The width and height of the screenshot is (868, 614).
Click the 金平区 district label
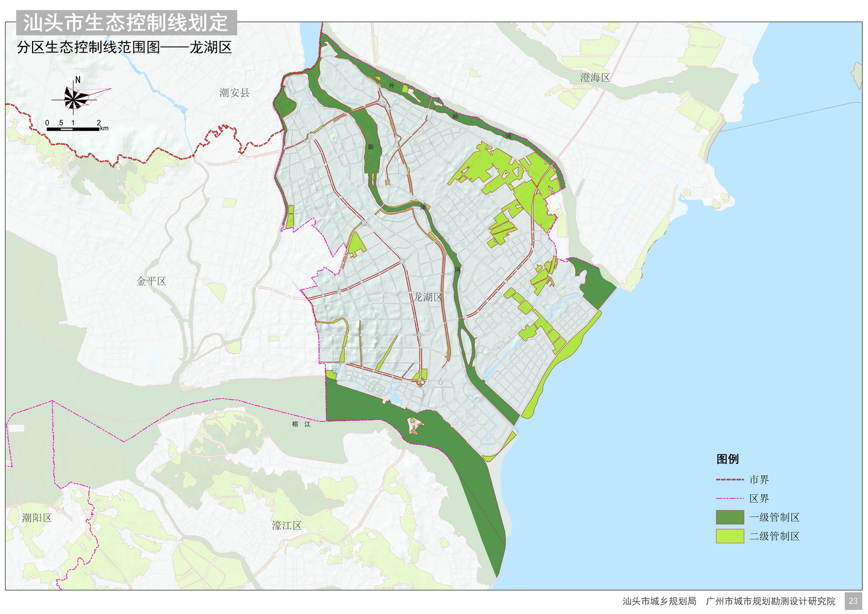coord(151,281)
